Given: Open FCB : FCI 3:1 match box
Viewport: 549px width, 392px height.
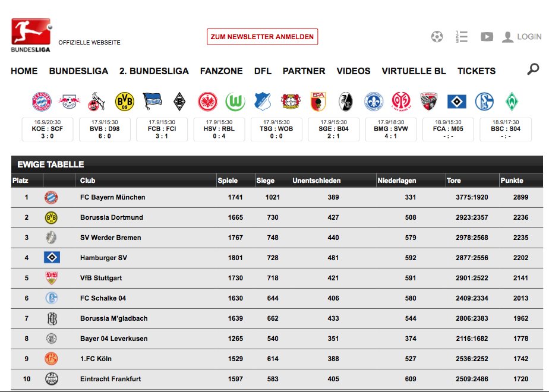Looking at the screenshot, I should [x=162, y=129].
